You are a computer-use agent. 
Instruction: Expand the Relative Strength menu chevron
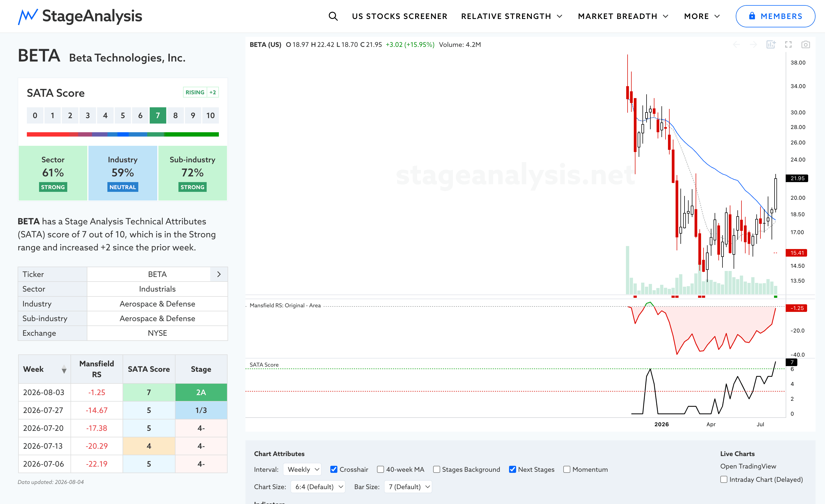point(559,16)
